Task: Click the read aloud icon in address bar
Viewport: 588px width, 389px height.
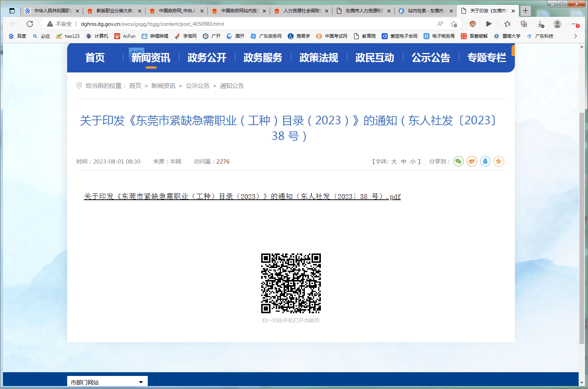Action: point(440,24)
